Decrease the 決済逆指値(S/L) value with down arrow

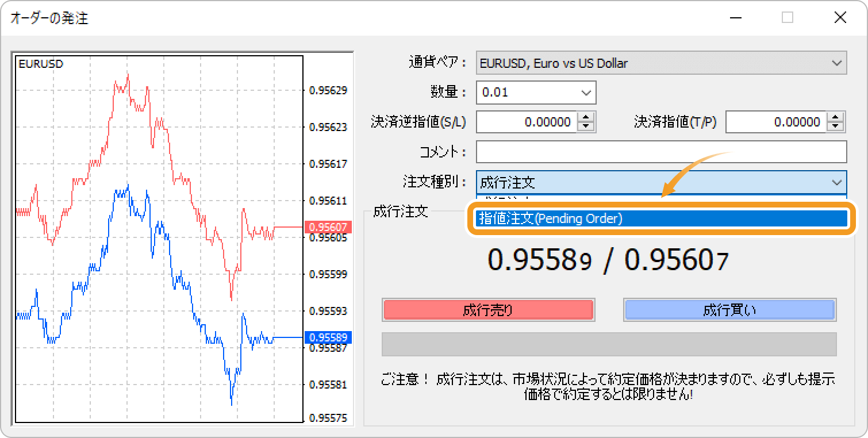(586, 127)
